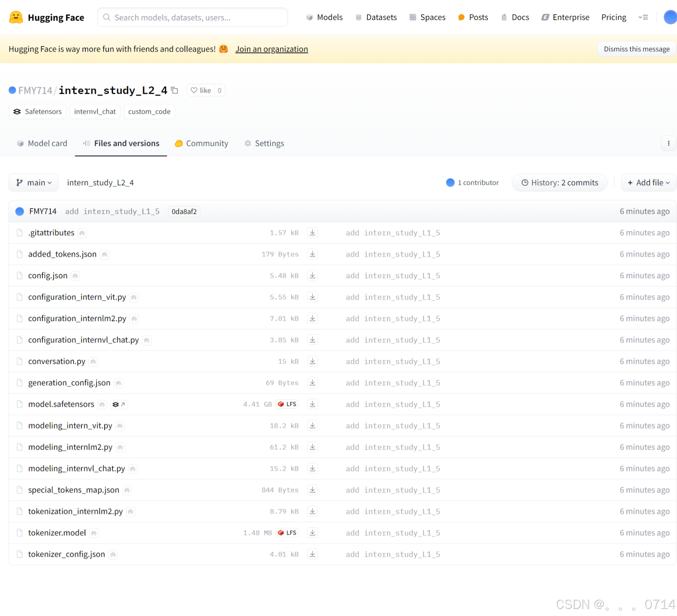Open the FMY714 user namespace link
The height and width of the screenshot is (616, 677).
pos(35,90)
